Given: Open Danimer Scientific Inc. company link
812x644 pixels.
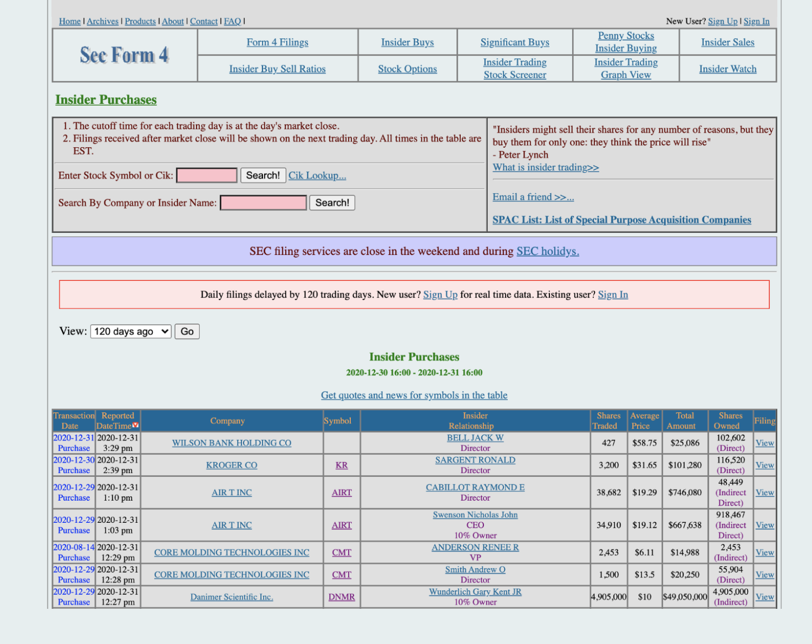Looking at the screenshot, I should [x=232, y=597].
